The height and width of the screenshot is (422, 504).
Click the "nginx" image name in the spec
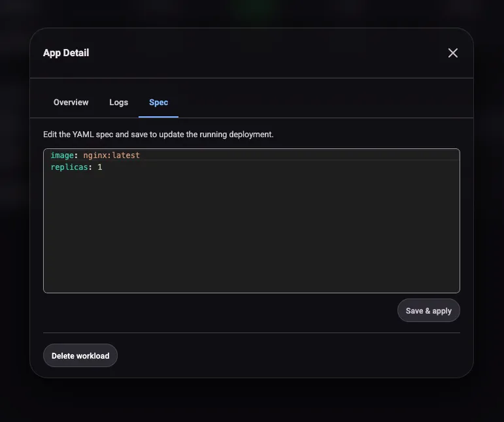coord(95,155)
